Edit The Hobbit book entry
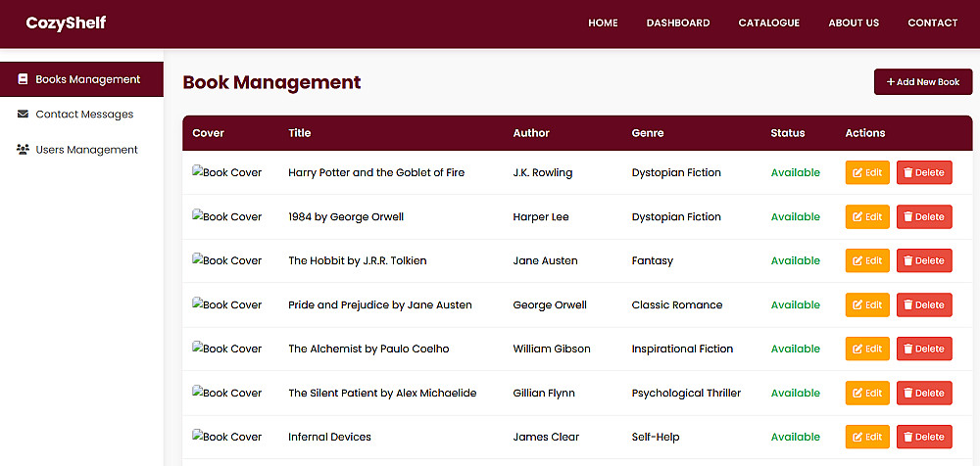Screen dimensions: 980x466 pos(867,260)
